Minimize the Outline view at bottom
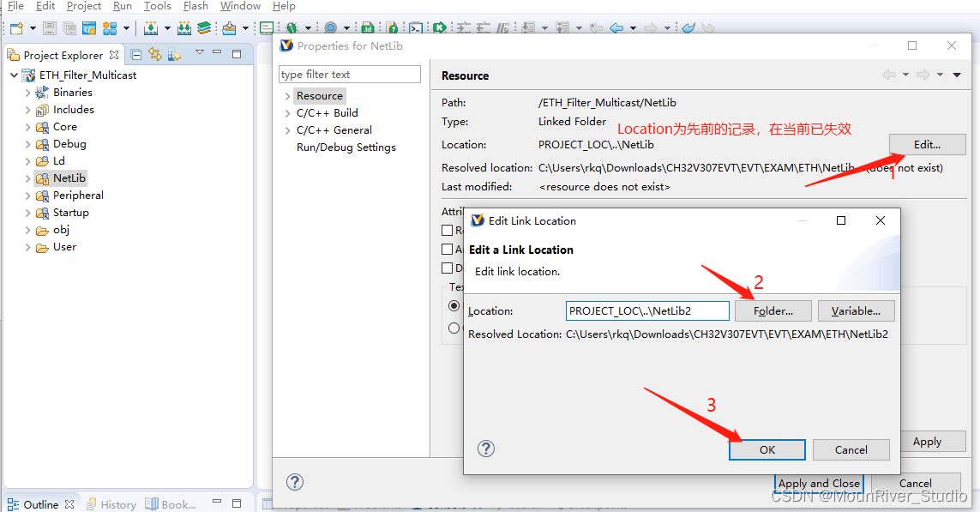The width and height of the screenshot is (980, 512). tap(217, 502)
